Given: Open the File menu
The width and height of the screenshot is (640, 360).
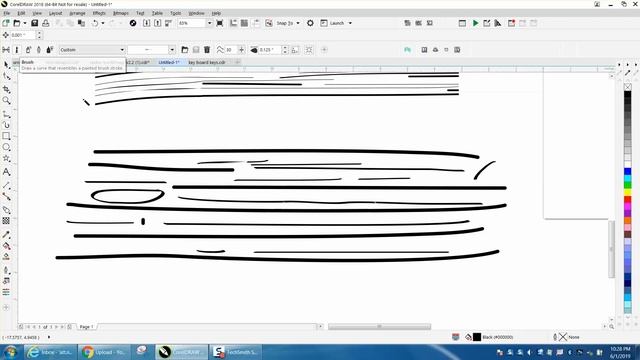Looking at the screenshot, I should tap(7, 13).
